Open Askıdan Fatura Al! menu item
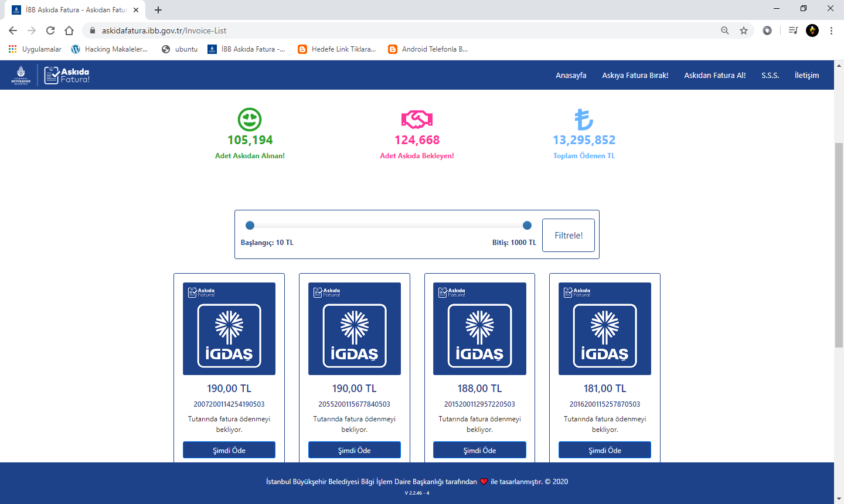The height and width of the screenshot is (504, 844). (x=715, y=75)
